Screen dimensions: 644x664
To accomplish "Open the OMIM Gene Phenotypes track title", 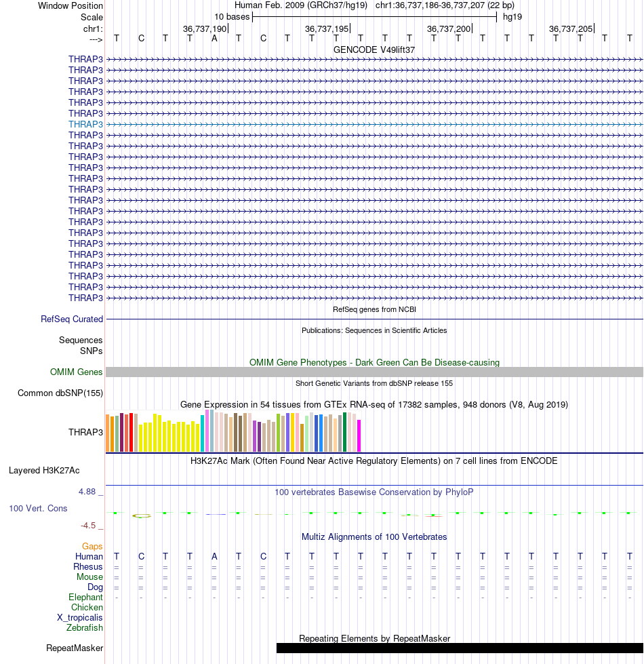I will click(x=374, y=362).
